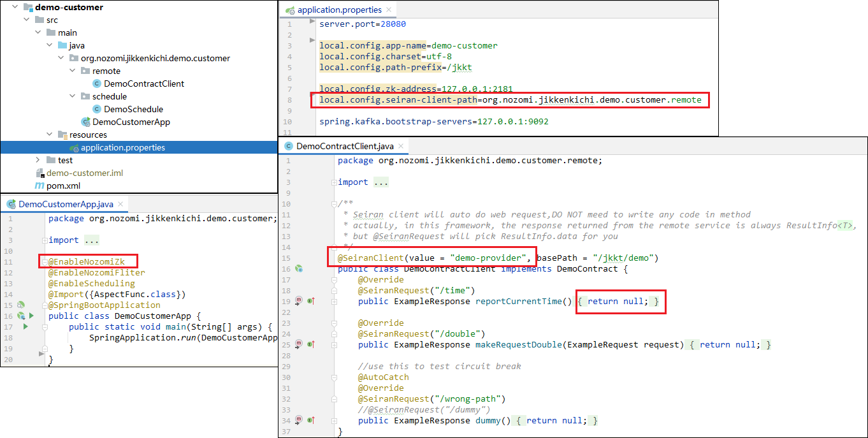Click line number 32 in DemoContractClient.java gutter
The width and height of the screenshot is (868, 438).
(x=287, y=398)
